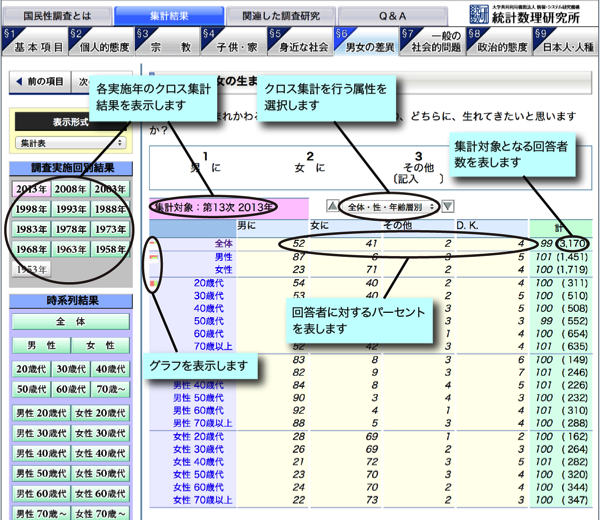Click 女性 30歳代 row label in table
Image resolution: width=600 pixels, height=520 pixels.
tap(198, 449)
